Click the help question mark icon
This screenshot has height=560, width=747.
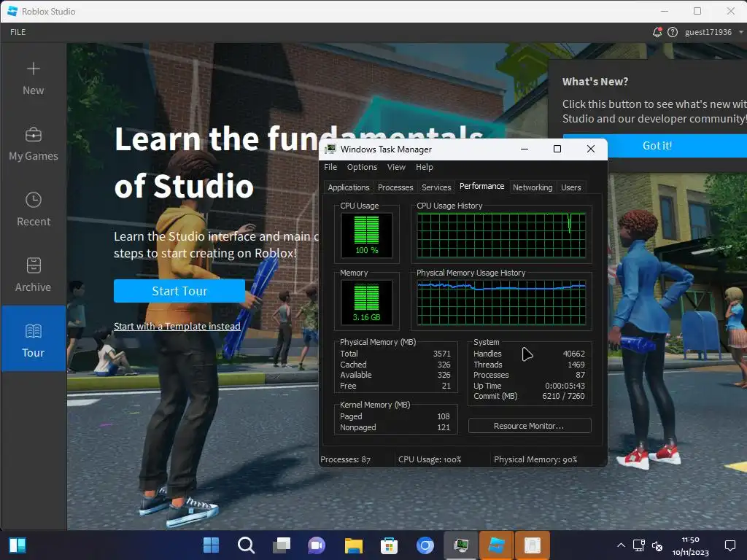click(x=672, y=32)
